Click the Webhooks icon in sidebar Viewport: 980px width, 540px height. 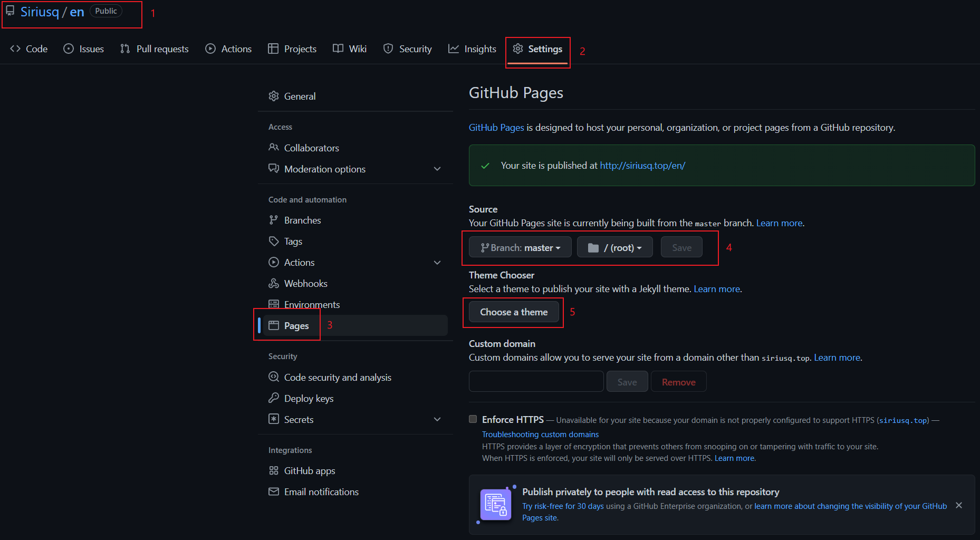point(273,284)
